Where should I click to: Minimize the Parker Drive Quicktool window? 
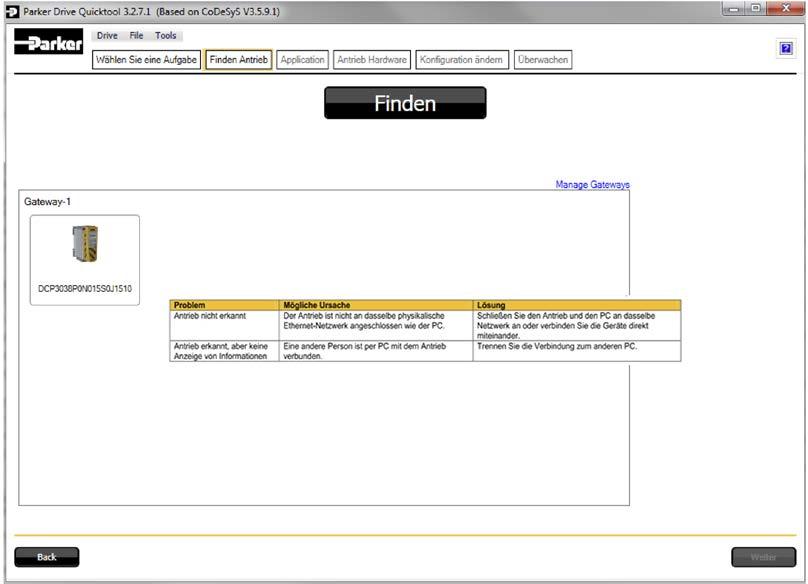click(734, 8)
